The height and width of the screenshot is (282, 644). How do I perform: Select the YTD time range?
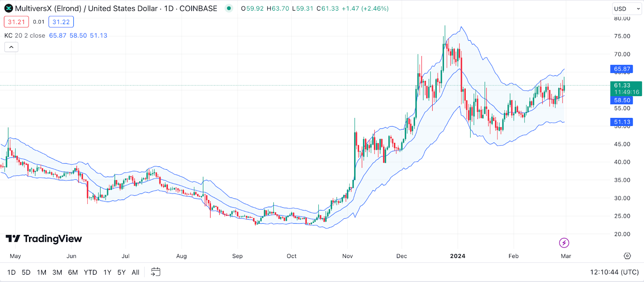[91, 272]
